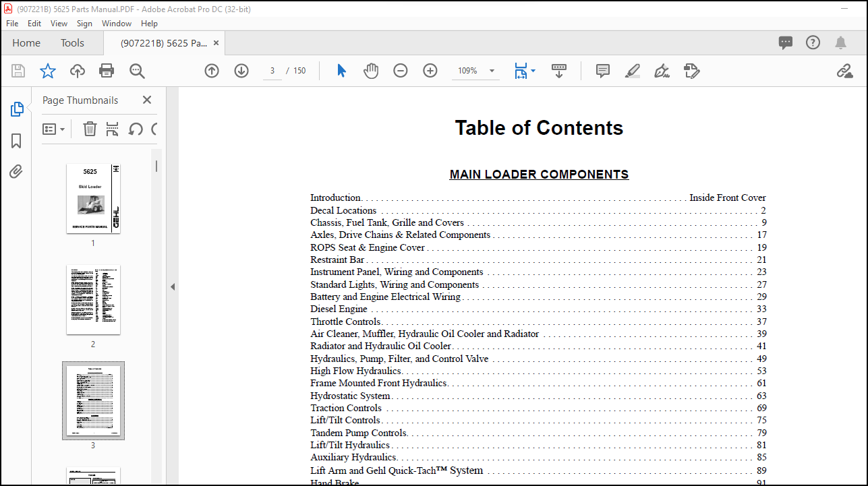This screenshot has height=486, width=868.
Task: Switch to the Home tab
Action: (x=26, y=42)
